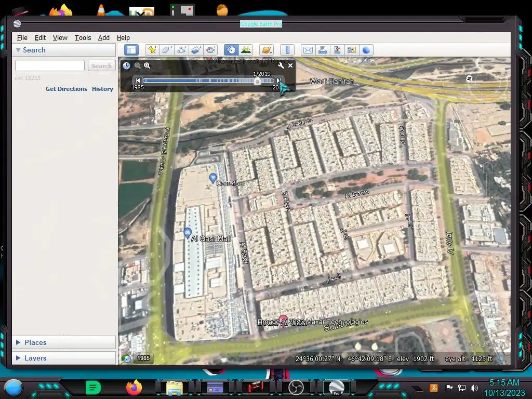Click the Al Qasr Mall map marker

[x=187, y=233]
